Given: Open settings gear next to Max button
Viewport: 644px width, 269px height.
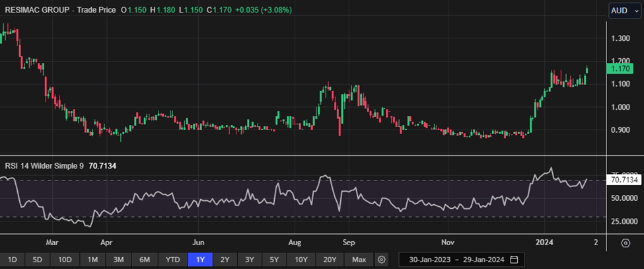Looking at the screenshot, I should 381,258.
